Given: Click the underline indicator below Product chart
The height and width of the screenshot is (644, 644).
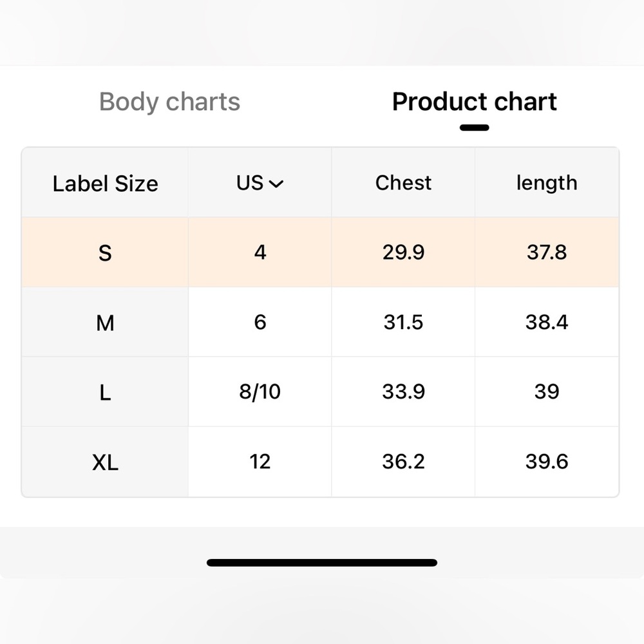Looking at the screenshot, I should 474,128.
